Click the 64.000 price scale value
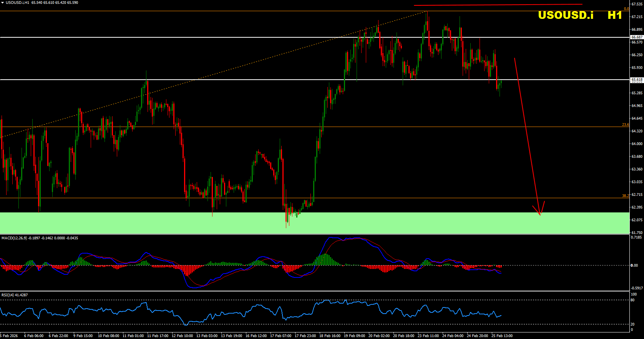 pyautogui.click(x=637, y=144)
